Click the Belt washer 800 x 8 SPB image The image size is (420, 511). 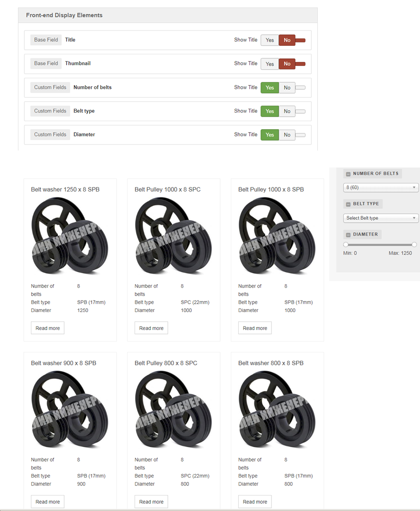277,410
